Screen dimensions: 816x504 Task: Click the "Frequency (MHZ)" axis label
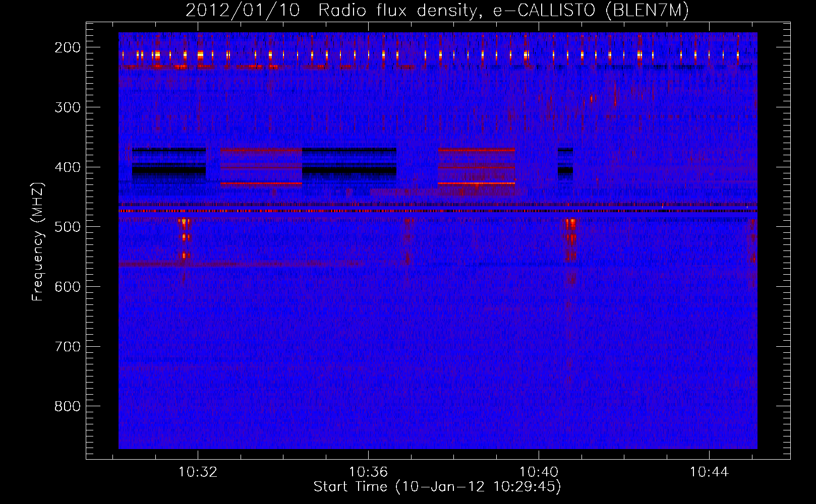pos(38,241)
